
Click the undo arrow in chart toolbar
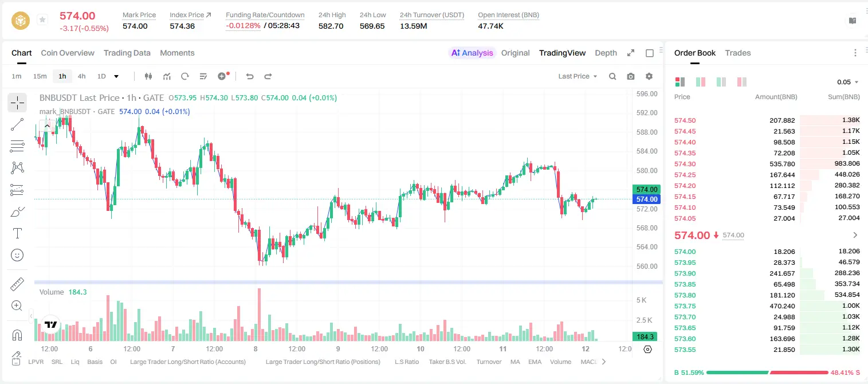250,76
